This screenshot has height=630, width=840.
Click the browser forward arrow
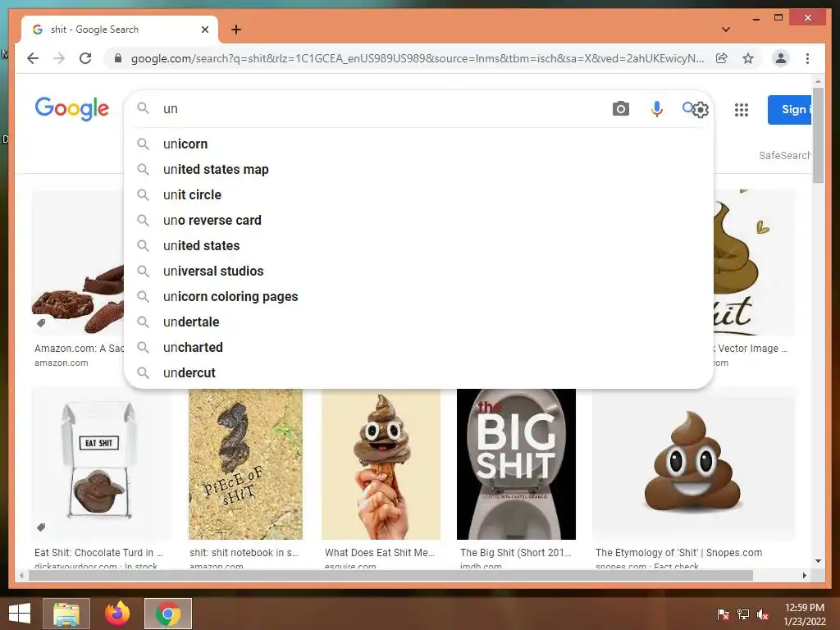pos(59,58)
